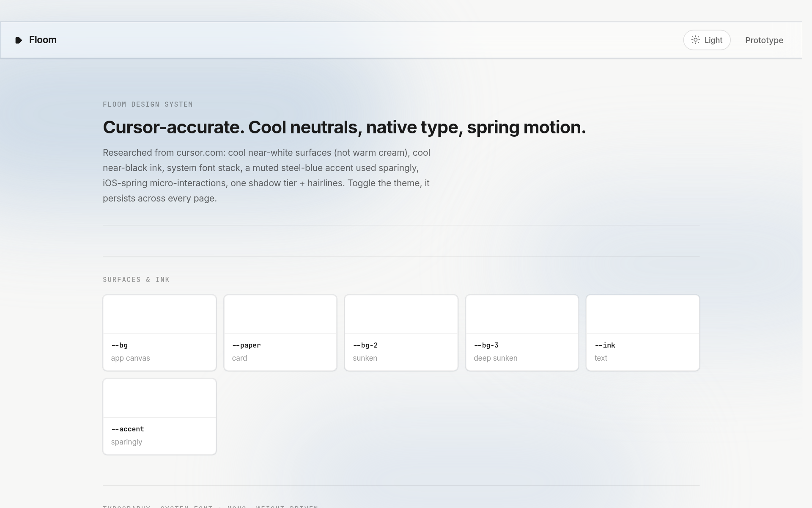Image resolution: width=812 pixels, height=508 pixels.
Task: Click the 'text' description under --ink
Action: (601, 358)
